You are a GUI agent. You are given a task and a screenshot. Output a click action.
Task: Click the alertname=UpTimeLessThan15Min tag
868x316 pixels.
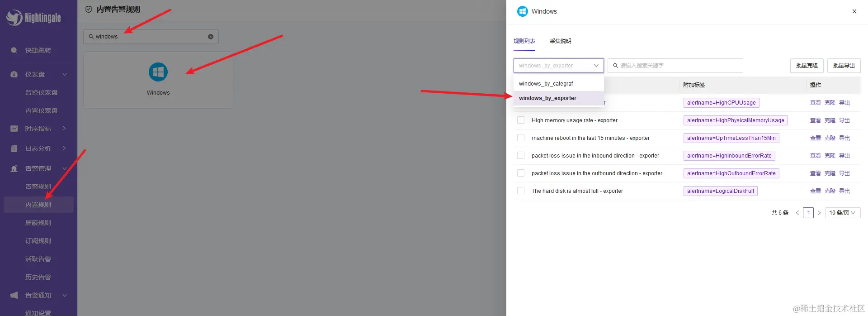[x=731, y=138]
